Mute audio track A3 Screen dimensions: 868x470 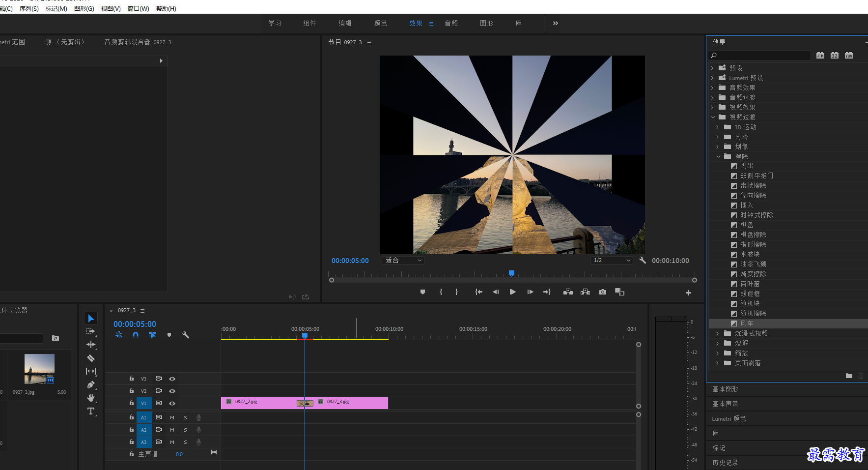point(172,442)
